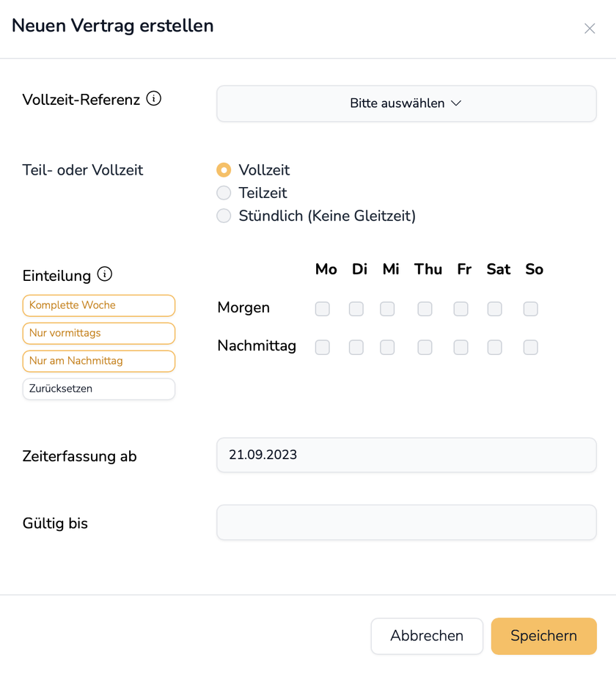The height and width of the screenshot is (674, 616).
Task: Check the Morgen box for Mo
Action: [x=323, y=309]
